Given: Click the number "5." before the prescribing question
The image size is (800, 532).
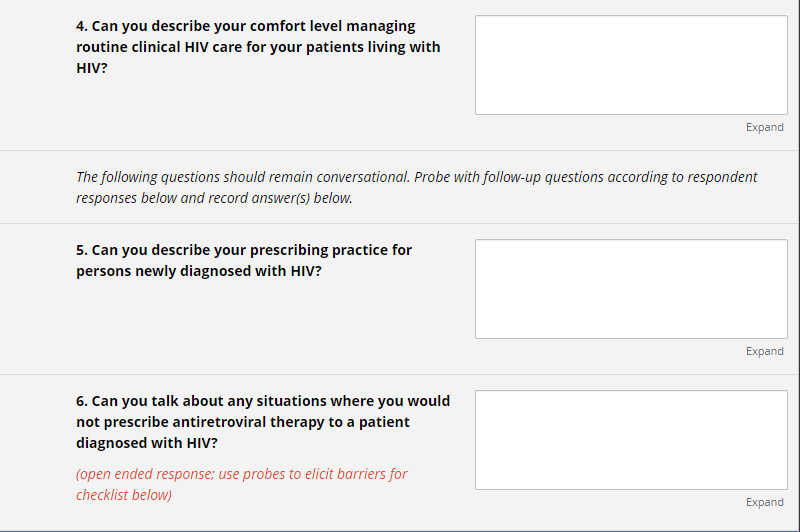Looking at the screenshot, I should click(x=82, y=250).
